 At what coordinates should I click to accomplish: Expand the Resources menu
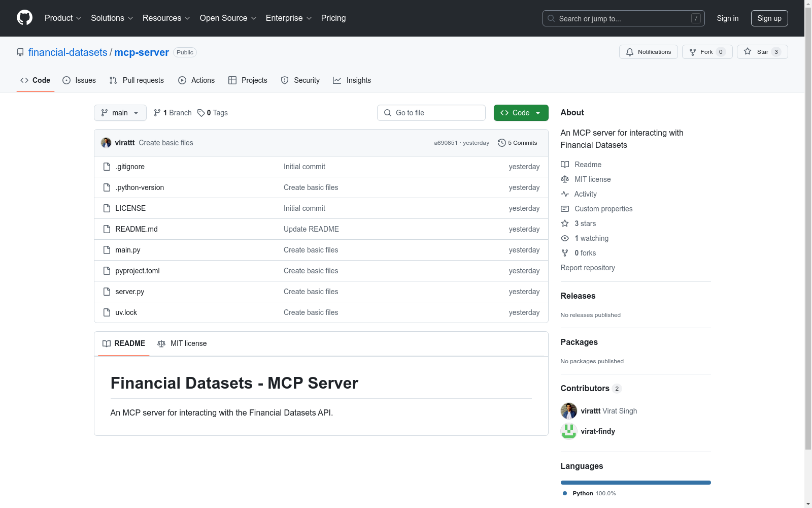pyautogui.click(x=166, y=18)
